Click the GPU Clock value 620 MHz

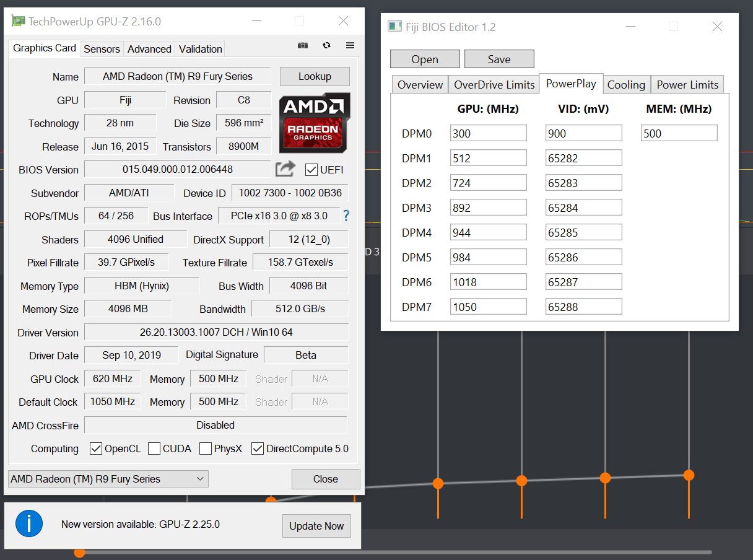point(113,378)
